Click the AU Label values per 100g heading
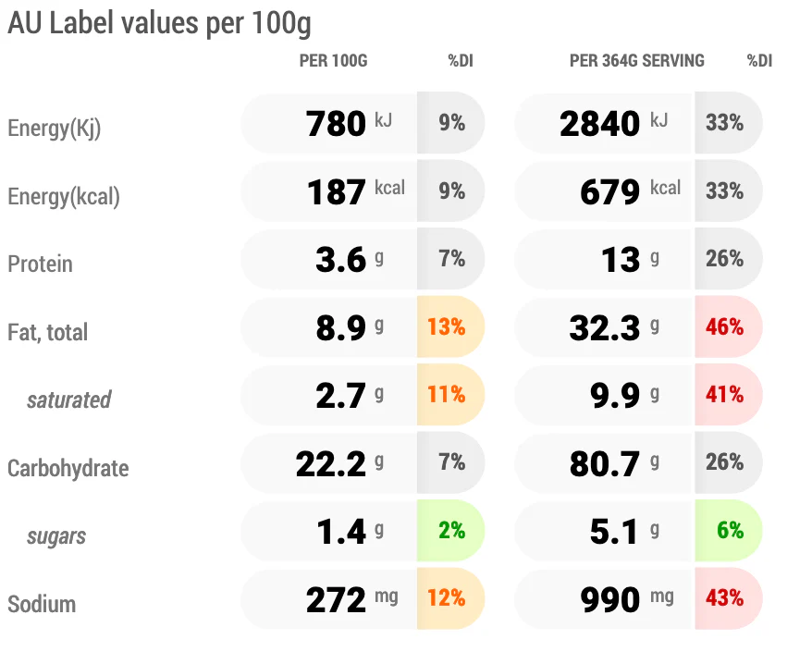812x664 pixels. (159, 24)
